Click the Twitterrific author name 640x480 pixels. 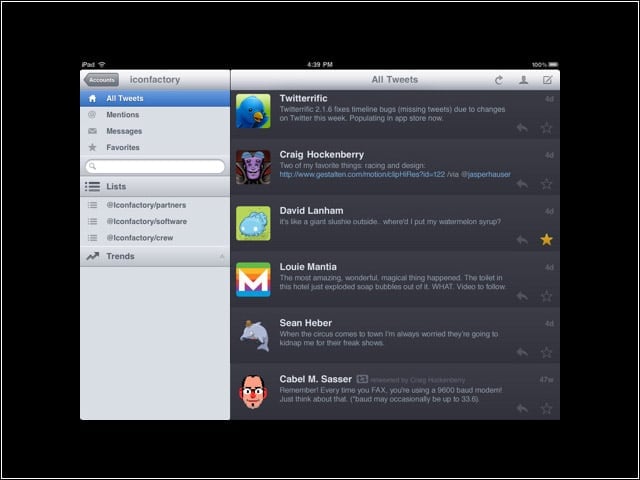303,98
